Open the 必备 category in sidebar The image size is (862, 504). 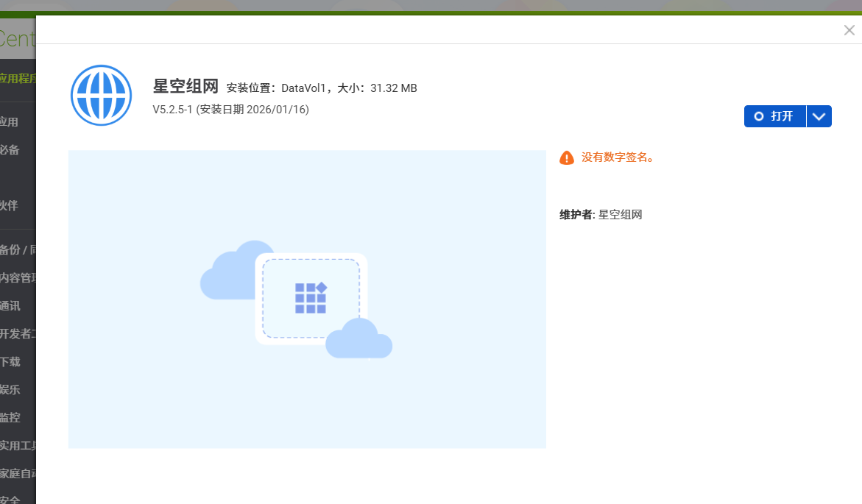tap(10, 149)
